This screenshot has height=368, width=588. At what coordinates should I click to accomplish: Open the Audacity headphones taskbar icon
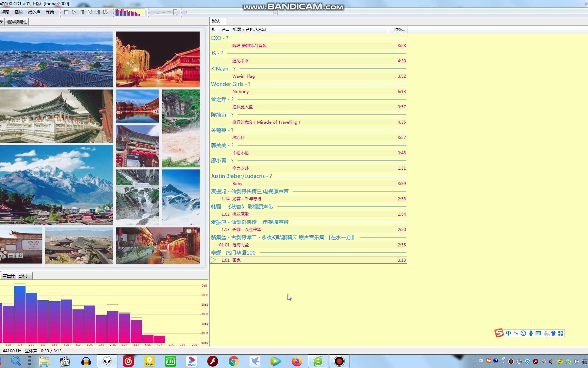pos(86,361)
